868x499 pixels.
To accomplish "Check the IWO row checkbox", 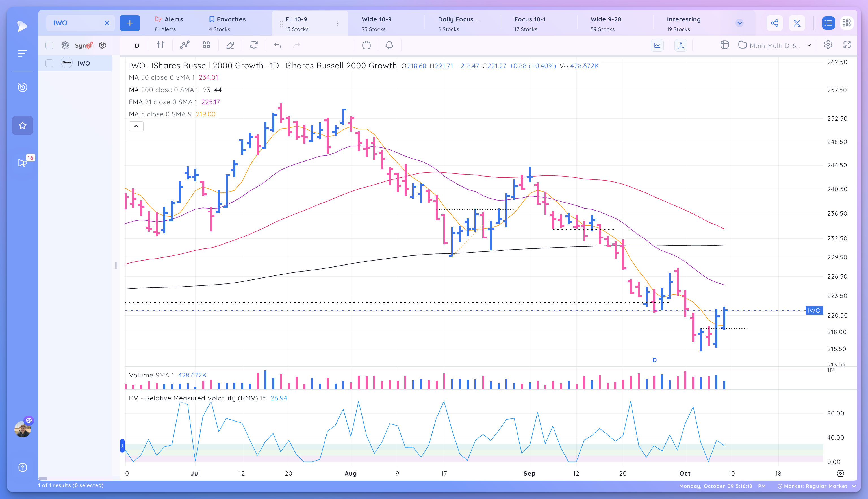I will coord(49,63).
